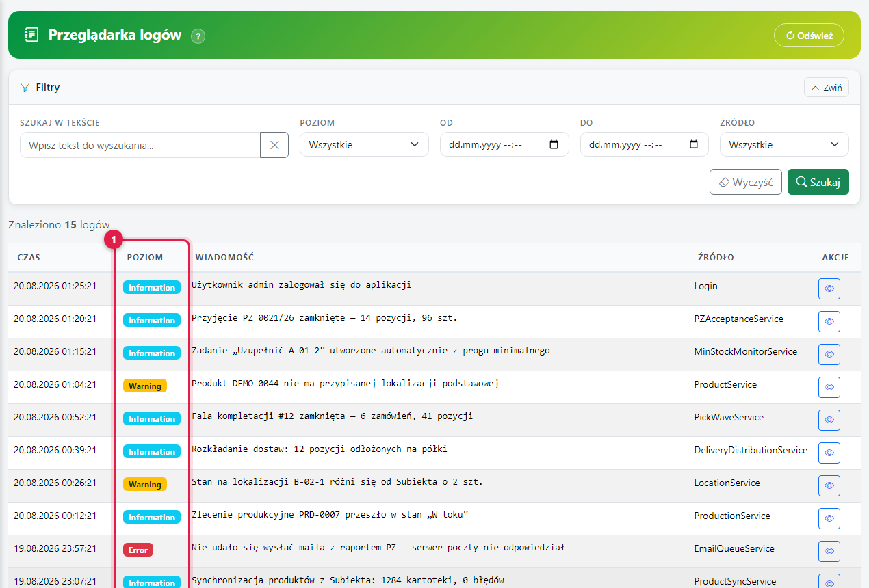The width and height of the screenshot is (869, 588).
Task: Open the Od date field
Action: pyautogui.click(x=504, y=145)
